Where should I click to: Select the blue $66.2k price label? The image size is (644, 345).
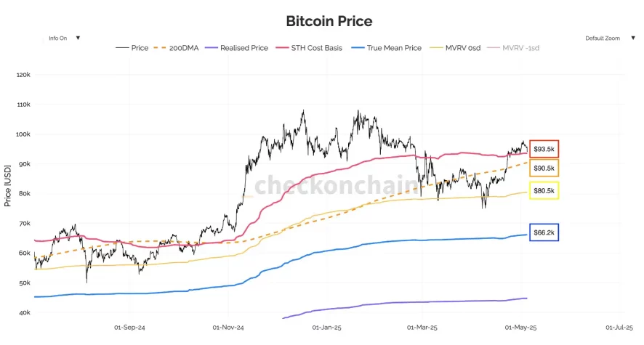(x=544, y=232)
